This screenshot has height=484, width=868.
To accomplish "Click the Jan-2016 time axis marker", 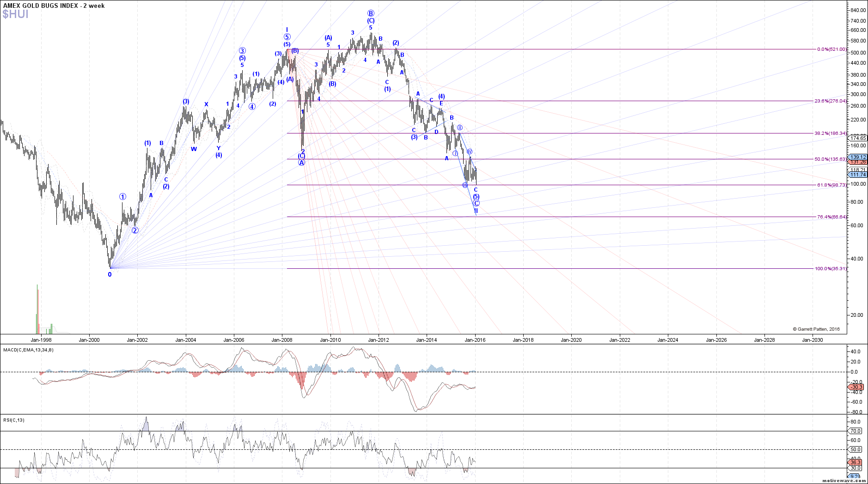I will point(475,340).
